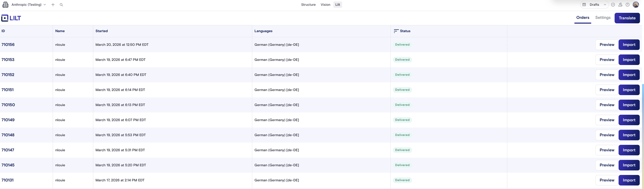Click the Delivered badge for order 710147
Viewport: 644px width, 189px height.
click(402, 150)
